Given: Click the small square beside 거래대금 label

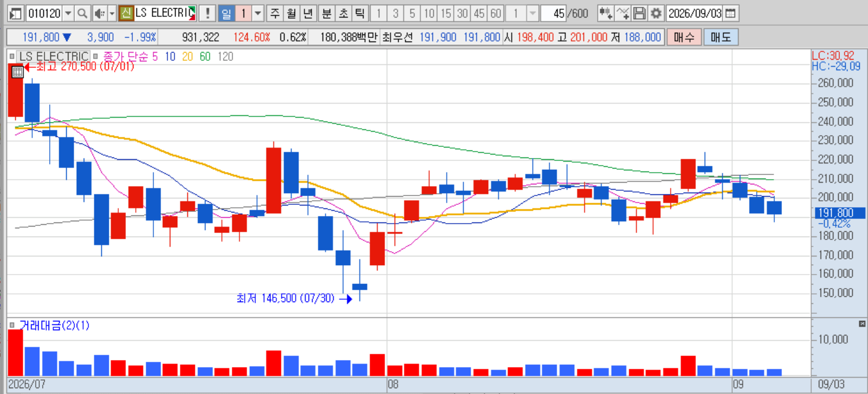Looking at the screenshot, I should (x=12, y=326).
